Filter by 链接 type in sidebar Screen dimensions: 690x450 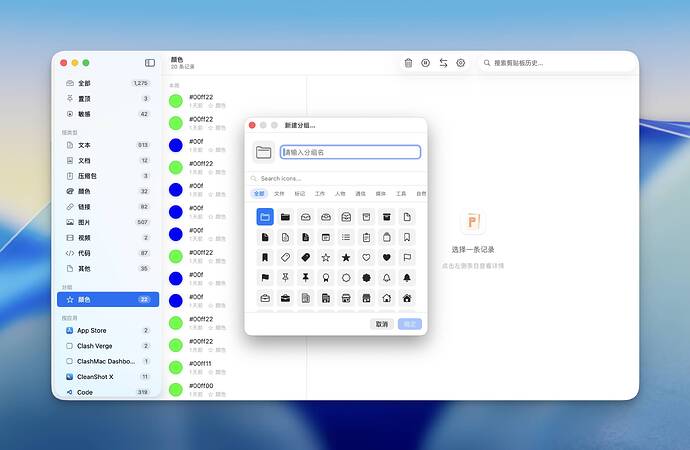point(108,207)
